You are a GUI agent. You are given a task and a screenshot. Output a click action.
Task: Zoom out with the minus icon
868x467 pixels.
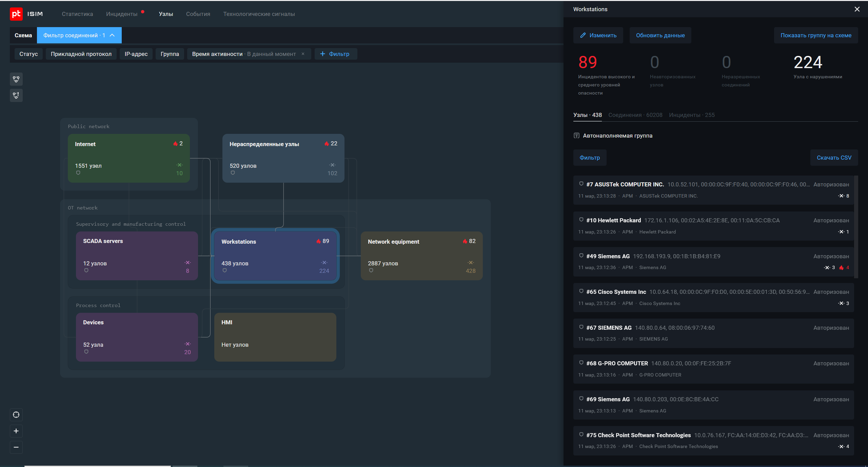click(x=16, y=447)
